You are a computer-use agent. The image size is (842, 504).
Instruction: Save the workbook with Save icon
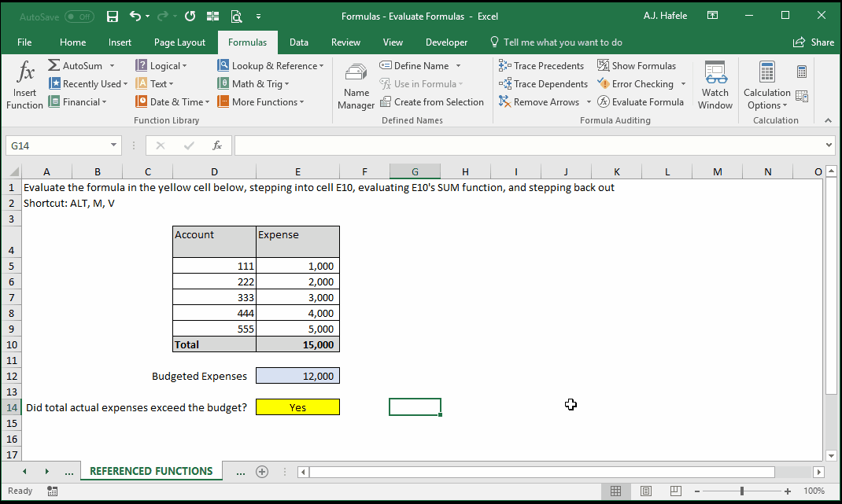(x=113, y=16)
